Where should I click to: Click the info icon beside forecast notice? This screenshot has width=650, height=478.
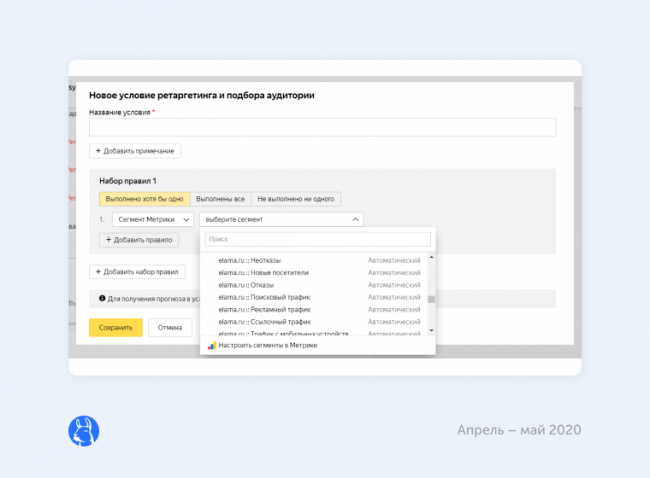[x=100, y=298]
